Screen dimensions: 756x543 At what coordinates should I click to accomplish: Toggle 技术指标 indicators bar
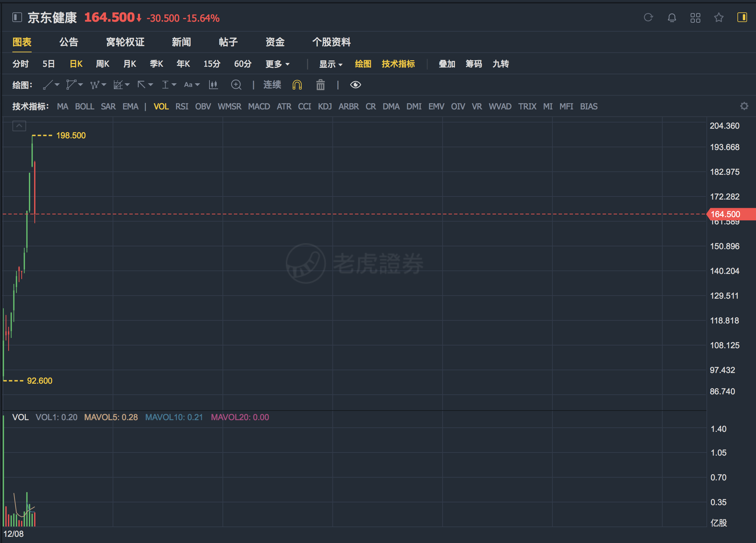pos(398,64)
